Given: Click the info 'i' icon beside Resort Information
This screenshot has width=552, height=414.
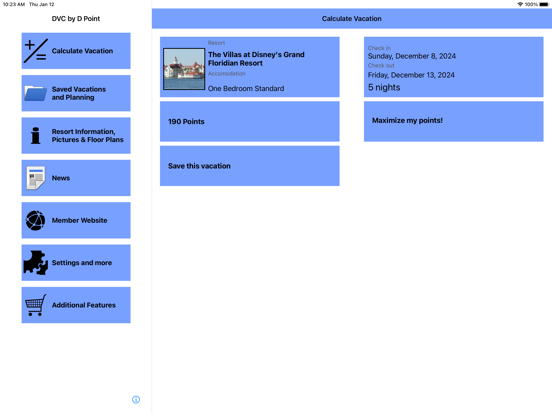Looking at the screenshot, I should coord(36,136).
